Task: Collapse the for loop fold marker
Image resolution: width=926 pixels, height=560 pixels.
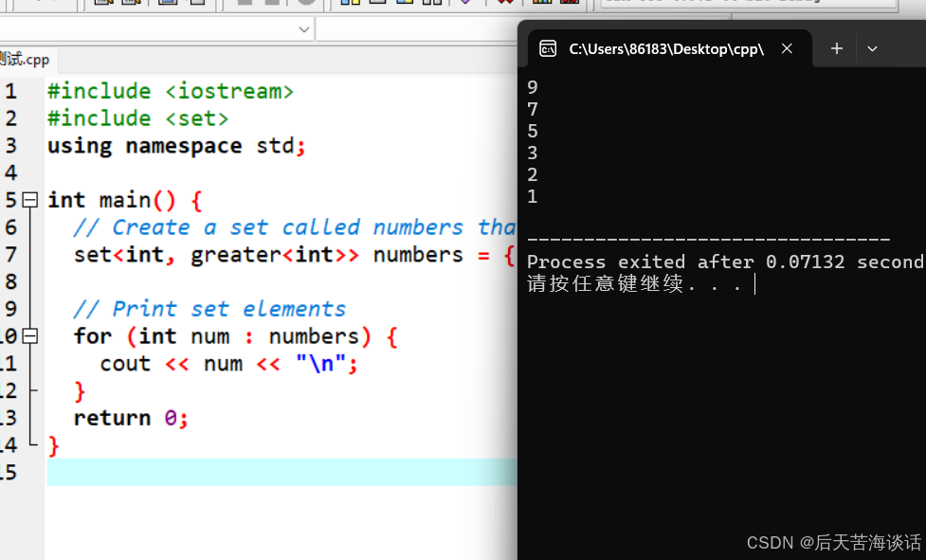Action: (30, 335)
